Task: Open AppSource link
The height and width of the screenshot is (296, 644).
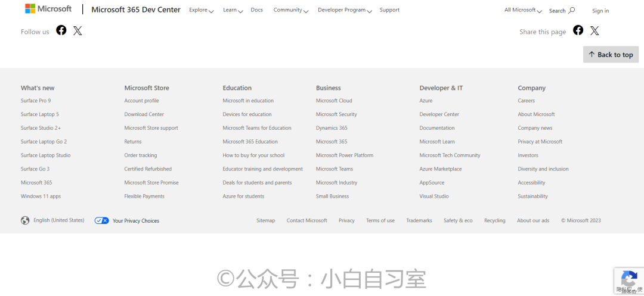Action: pos(432,183)
